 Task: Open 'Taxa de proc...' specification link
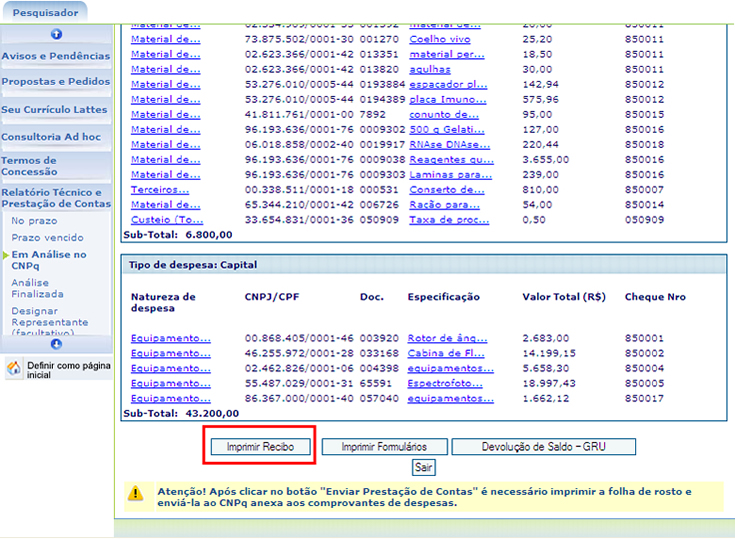pos(449,219)
